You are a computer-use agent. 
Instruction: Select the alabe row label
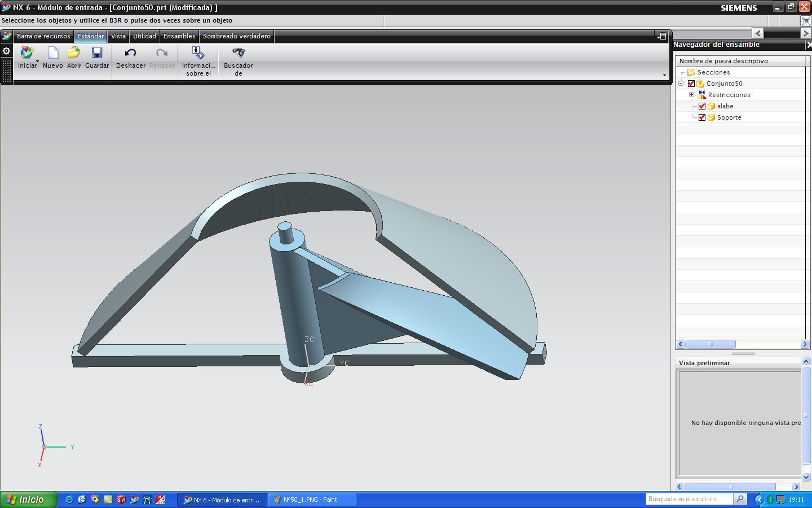pos(725,106)
